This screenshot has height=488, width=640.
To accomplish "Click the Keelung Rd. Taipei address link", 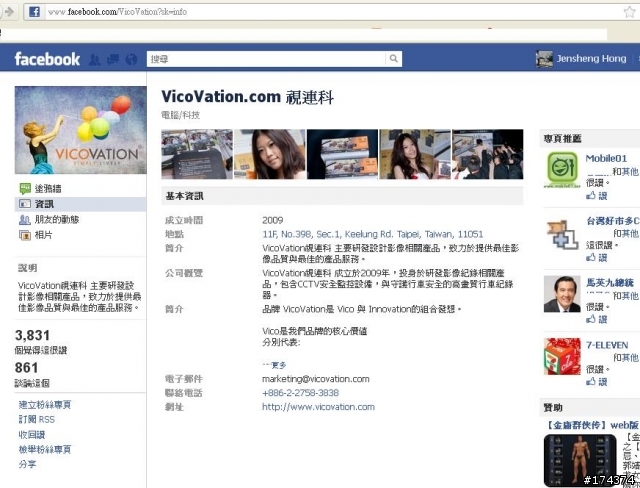I will pyautogui.click(x=373, y=234).
